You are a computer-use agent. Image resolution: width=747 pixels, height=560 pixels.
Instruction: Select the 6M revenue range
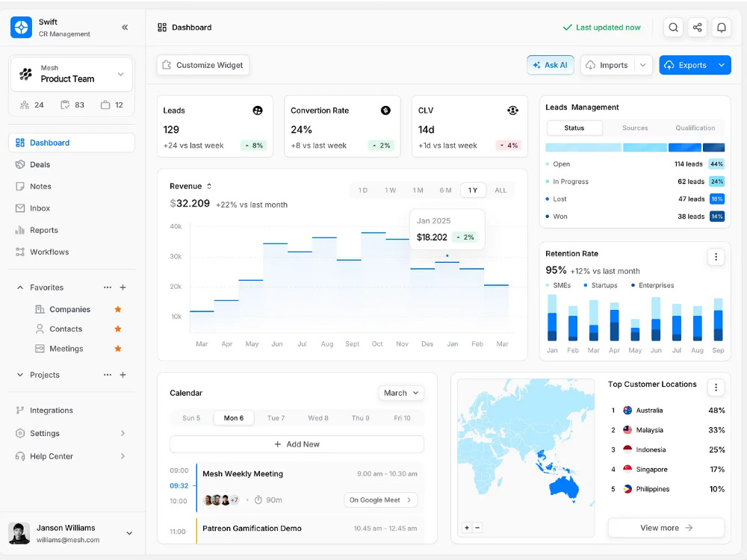point(446,190)
